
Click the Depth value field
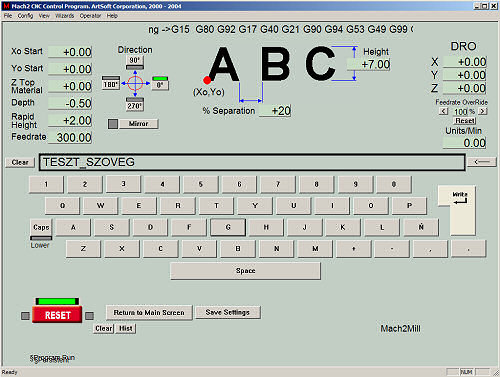point(70,103)
